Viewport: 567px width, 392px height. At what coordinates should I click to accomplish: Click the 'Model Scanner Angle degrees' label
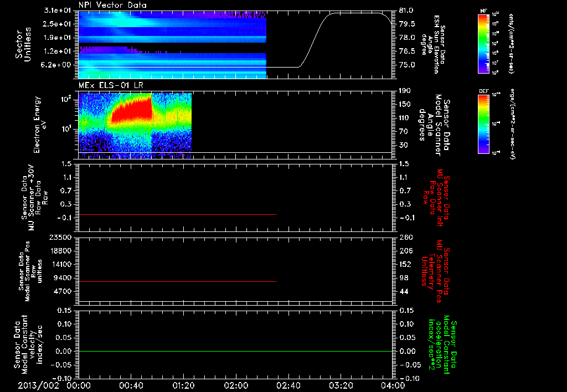[434, 125]
